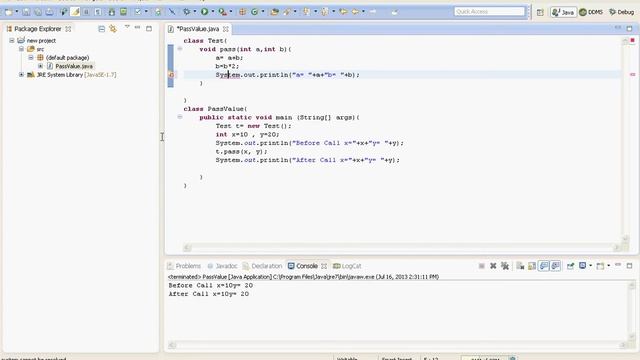Select the *PassValue.java editor tab
The width and height of the screenshot is (640, 360).
198,29
